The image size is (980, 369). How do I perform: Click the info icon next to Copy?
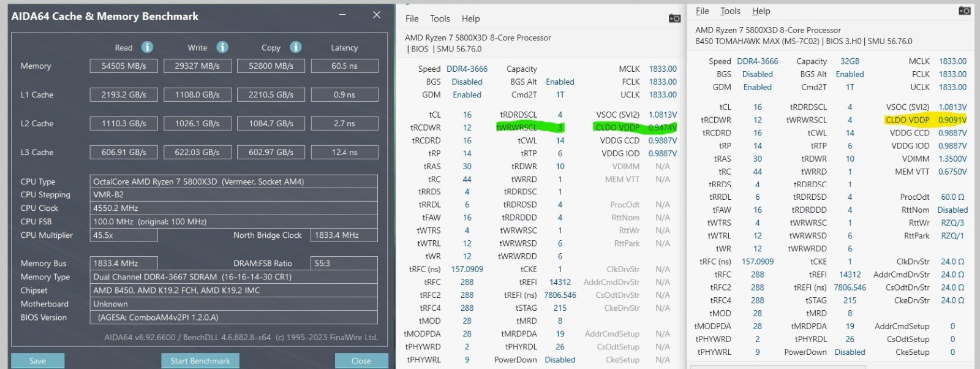point(296,47)
